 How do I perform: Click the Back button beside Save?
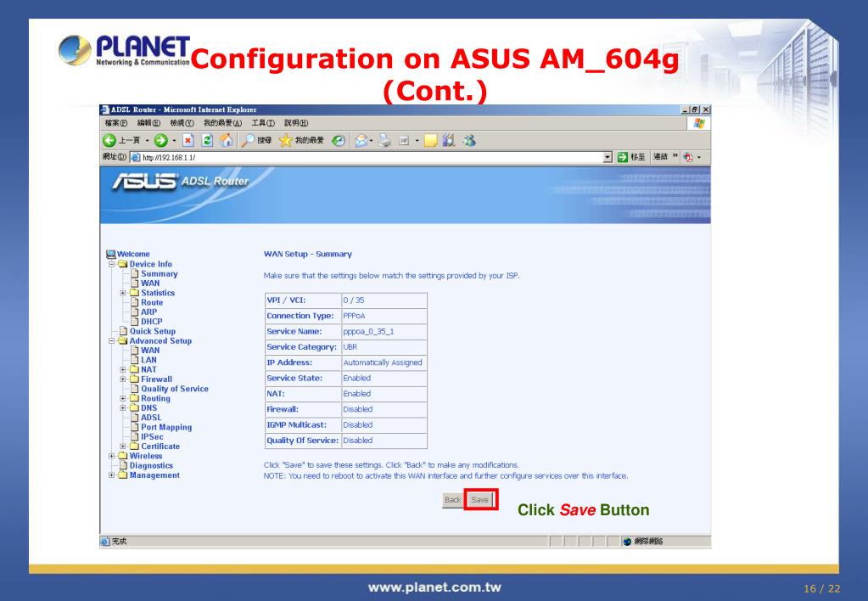(453, 500)
